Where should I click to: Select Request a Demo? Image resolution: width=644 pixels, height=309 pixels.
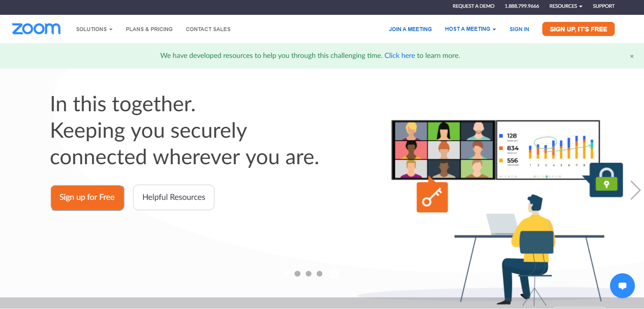tap(473, 6)
